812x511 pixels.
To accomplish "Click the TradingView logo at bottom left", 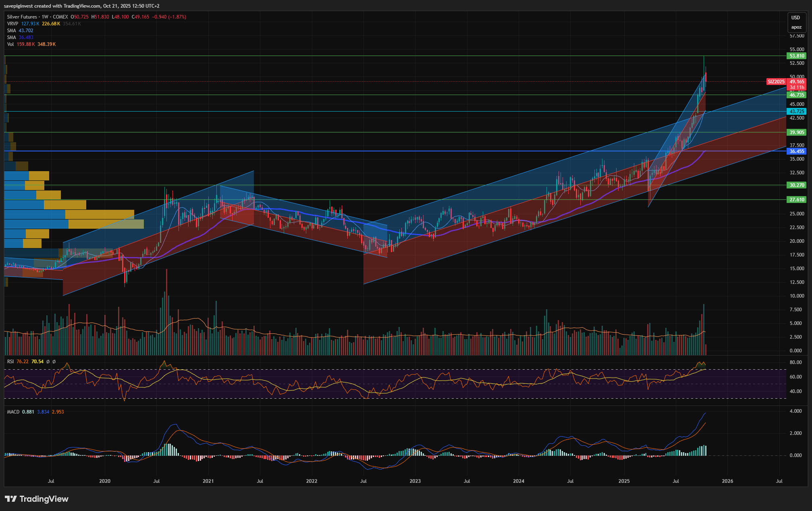I will [x=37, y=499].
